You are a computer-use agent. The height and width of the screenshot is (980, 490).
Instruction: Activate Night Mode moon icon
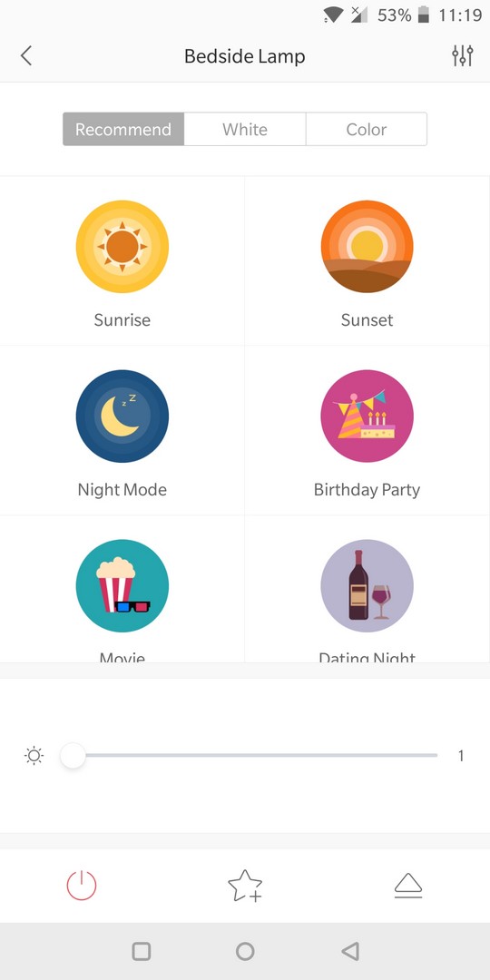[122, 416]
